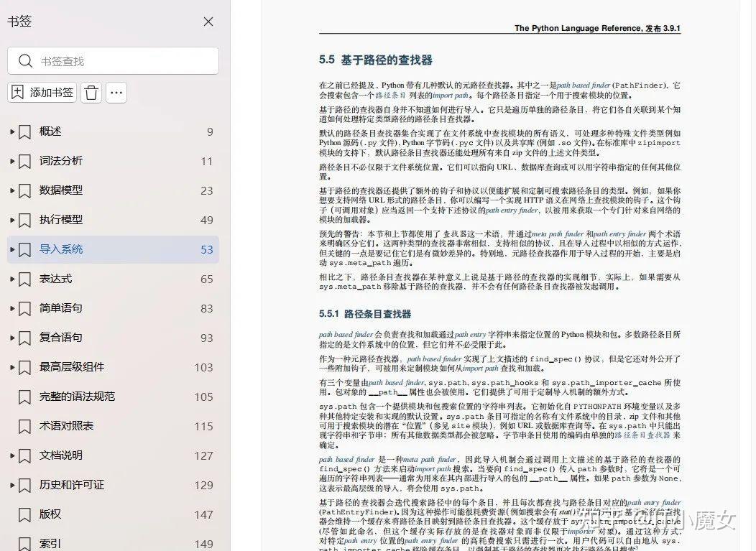
Task: Open the ellipsis (...) options icon
Action: tap(116, 93)
